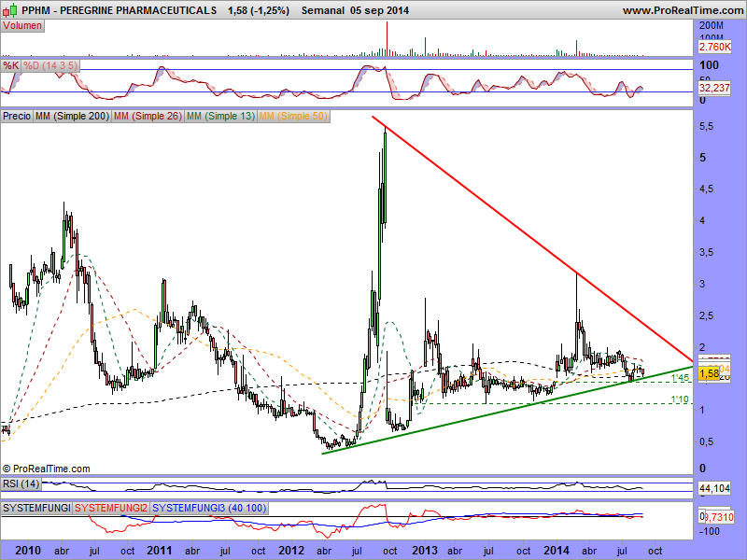
Task: Click the -100 axis label in SYSTEMFUNGI panel
Action: pyautogui.click(x=710, y=531)
